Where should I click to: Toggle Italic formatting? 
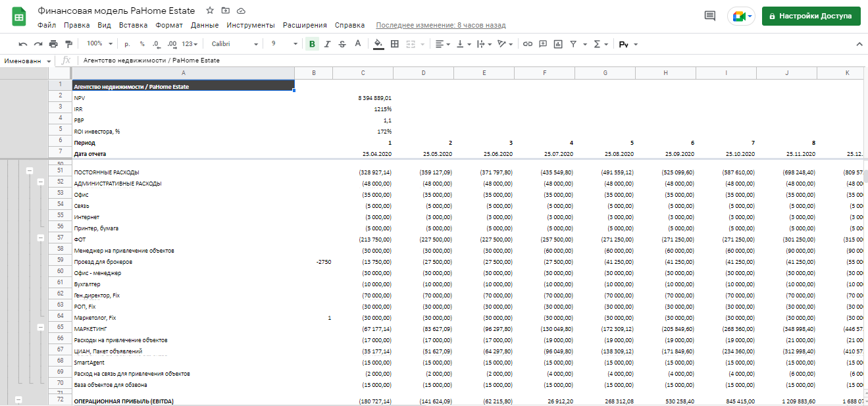pos(327,44)
